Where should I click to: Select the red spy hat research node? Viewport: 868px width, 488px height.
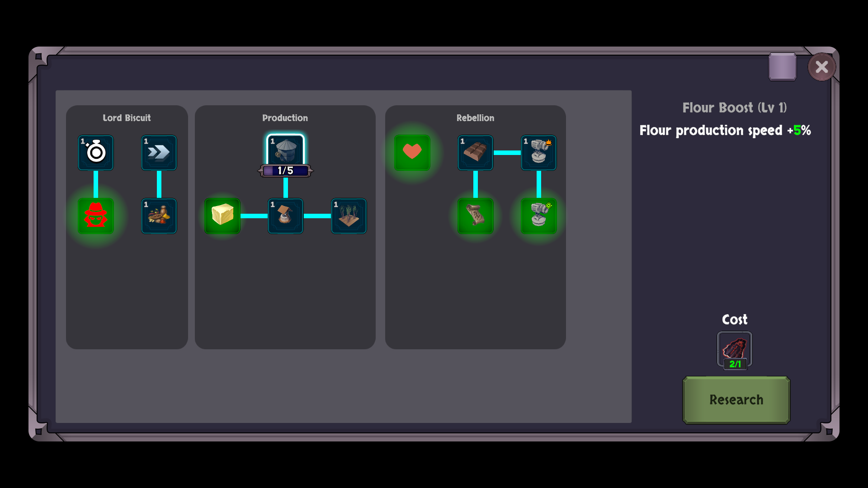click(96, 216)
